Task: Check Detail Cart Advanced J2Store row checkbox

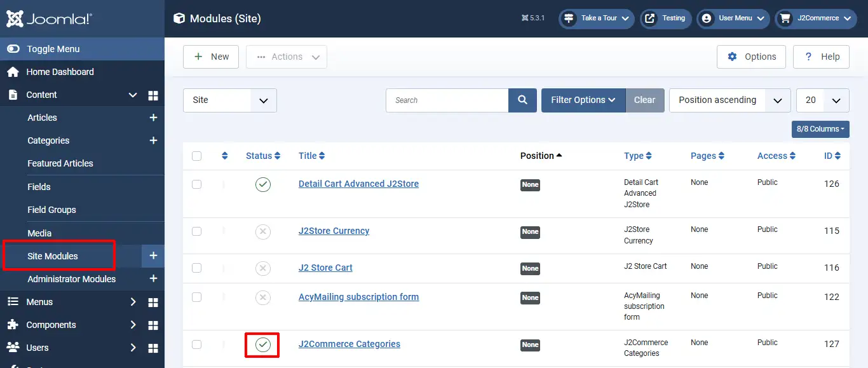Action: point(197,184)
